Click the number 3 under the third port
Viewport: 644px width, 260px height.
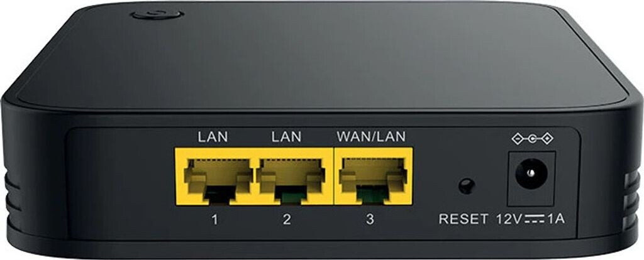point(370,220)
